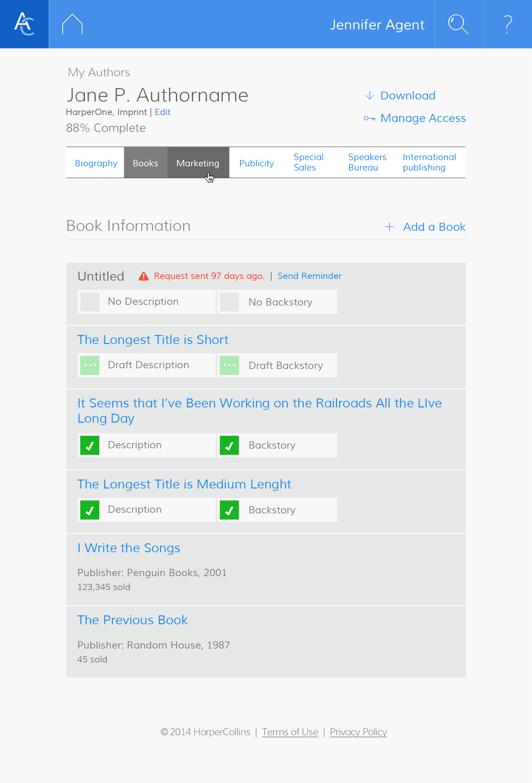Click the plus icon beside Add a Book
Viewport: 532px width, 783px height.
click(x=389, y=227)
